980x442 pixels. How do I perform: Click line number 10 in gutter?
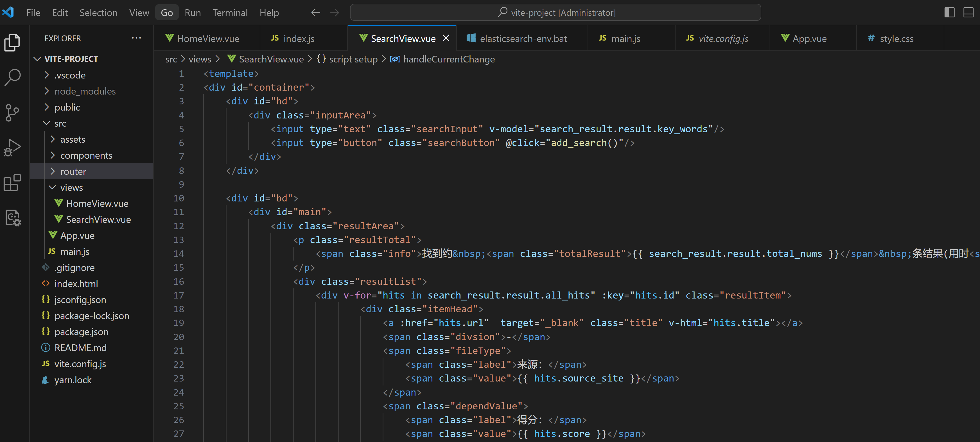(179, 198)
